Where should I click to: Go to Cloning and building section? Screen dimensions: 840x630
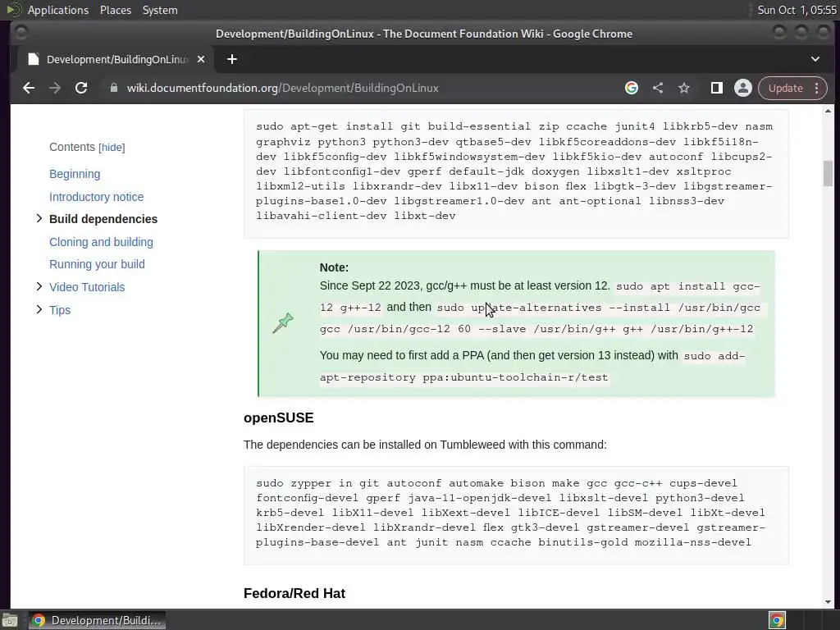(x=101, y=242)
